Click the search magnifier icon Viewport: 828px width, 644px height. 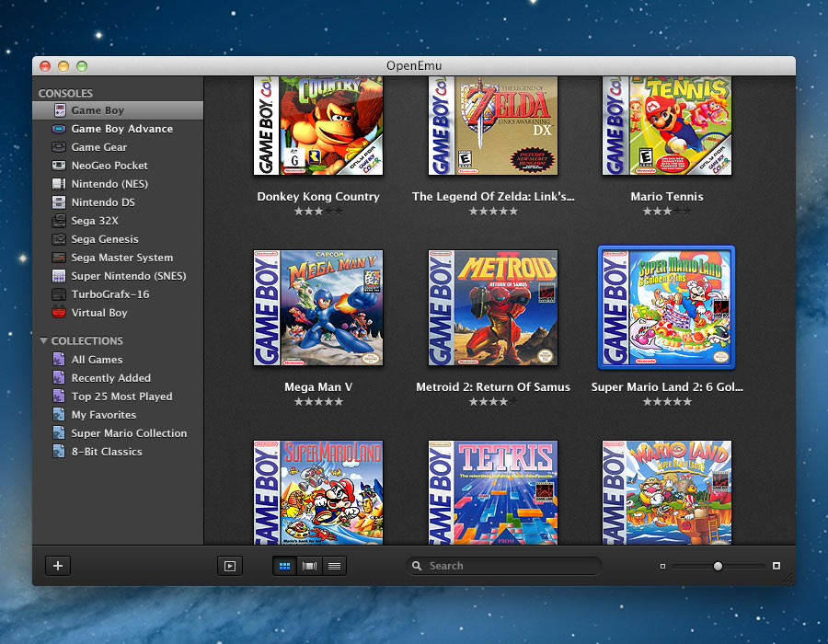(417, 566)
